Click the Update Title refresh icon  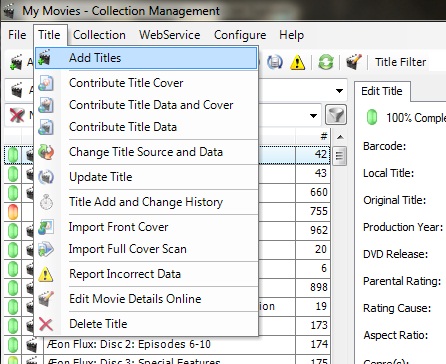pyautogui.click(x=46, y=177)
